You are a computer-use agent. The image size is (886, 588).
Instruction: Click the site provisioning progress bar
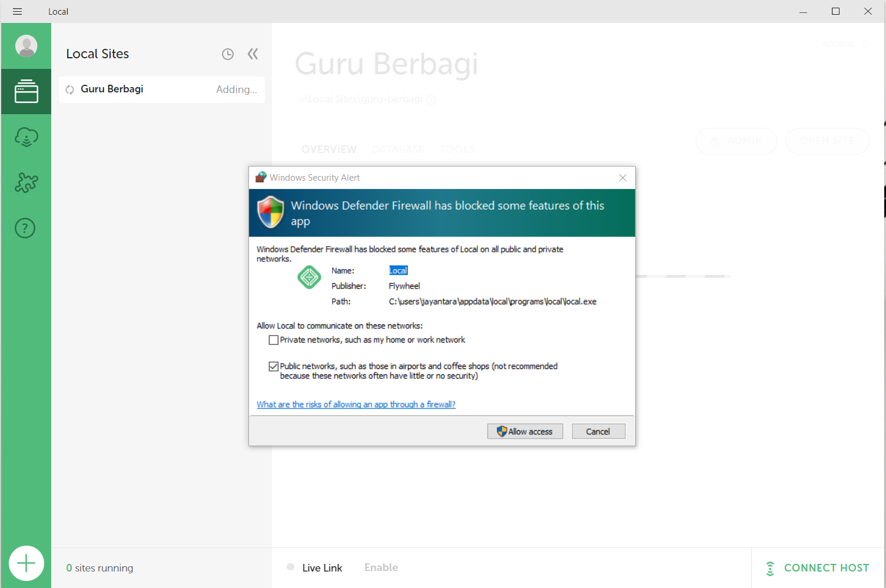click(683, 276)
